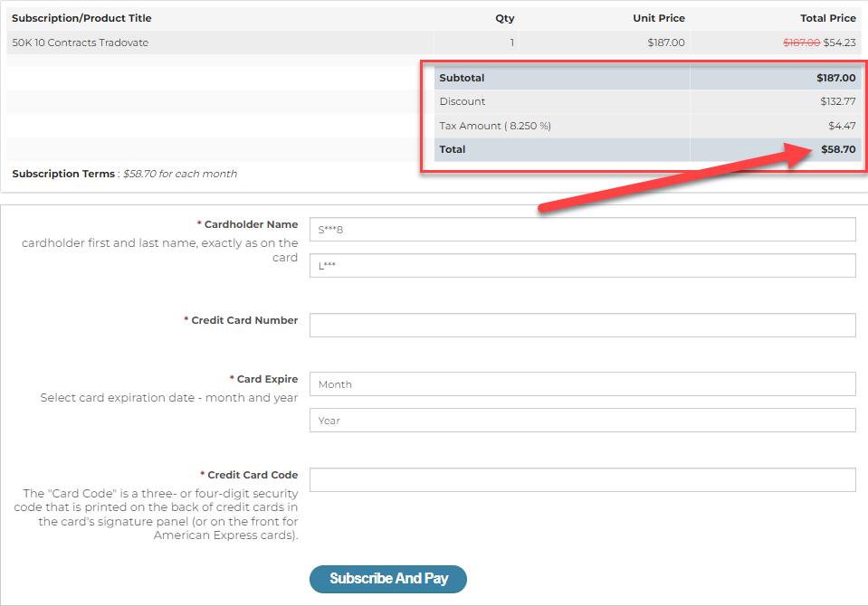Click the Subscription/Product Title column header
Screen dimensions: 868x606
[81, 18]
